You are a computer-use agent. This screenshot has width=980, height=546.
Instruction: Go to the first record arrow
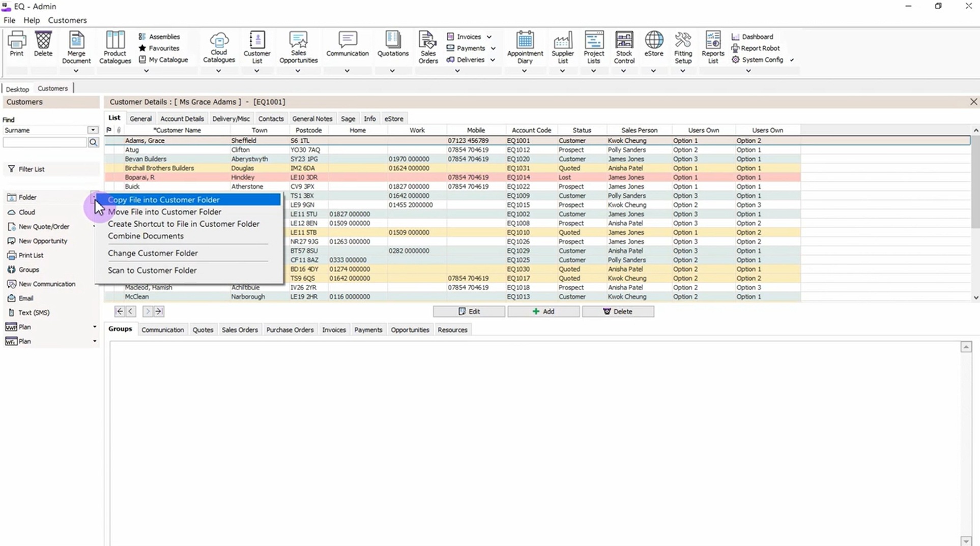tap(119, 312)
